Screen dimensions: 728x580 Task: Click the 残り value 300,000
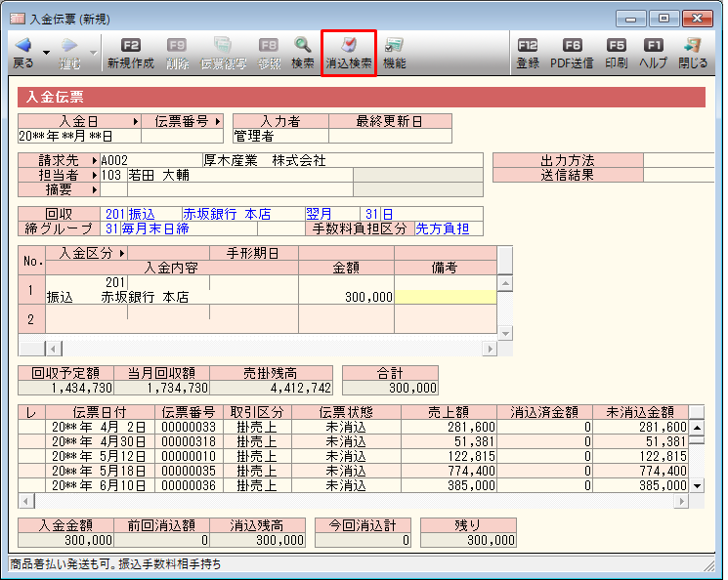click(491, 540)
